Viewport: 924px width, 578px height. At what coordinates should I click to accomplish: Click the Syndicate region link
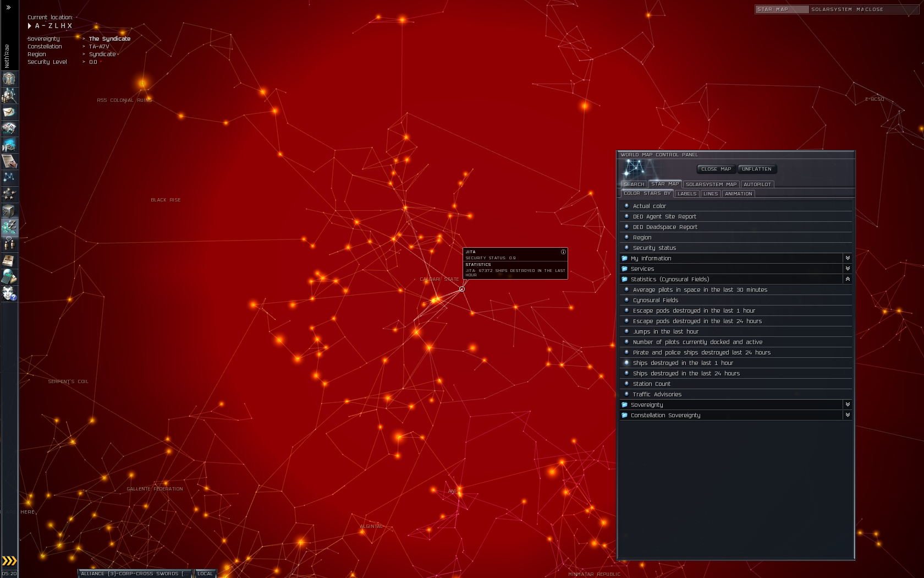click(x=102, y=54)
